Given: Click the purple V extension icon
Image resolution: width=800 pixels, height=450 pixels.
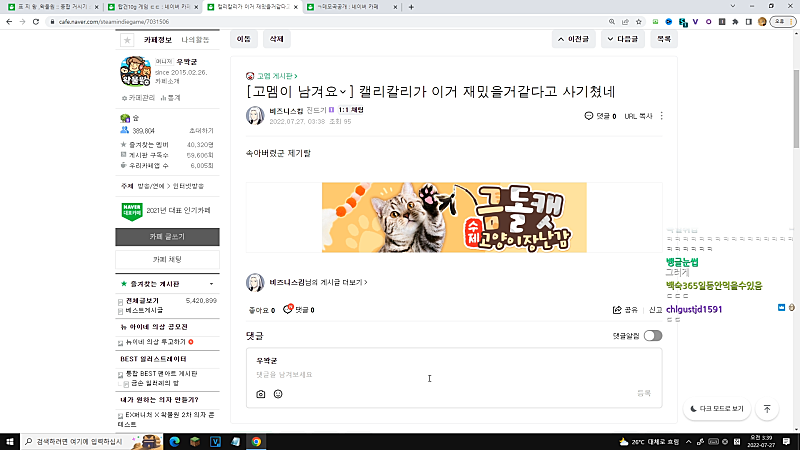Looking at the screenshot, I should point(695,22).
